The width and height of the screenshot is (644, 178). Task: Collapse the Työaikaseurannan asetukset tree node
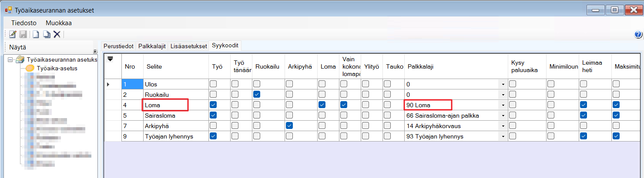pyautogui.click(x=10, y=59)
